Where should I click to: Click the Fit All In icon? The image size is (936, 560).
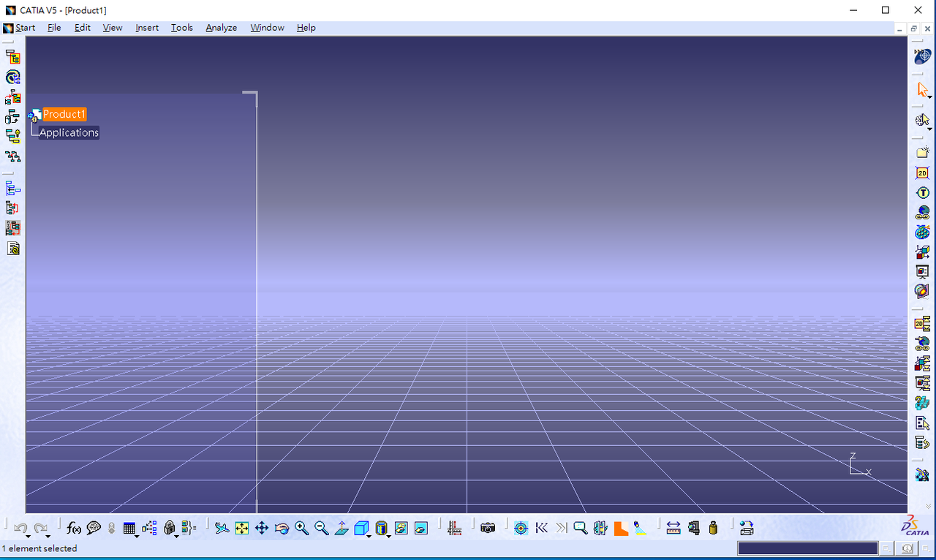click(x=243, y=527)
